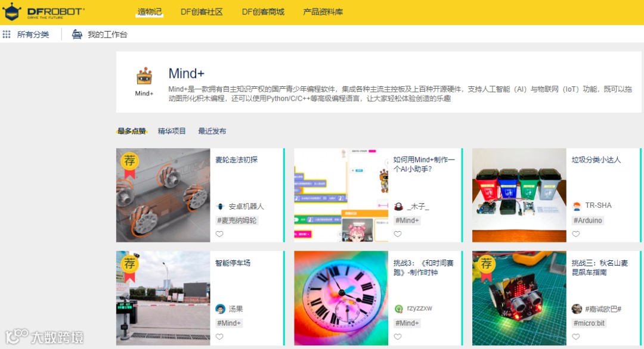This screenshot has height=349, width=644.
Task: Select the 精华项目 tab
Action: (172, 131)
